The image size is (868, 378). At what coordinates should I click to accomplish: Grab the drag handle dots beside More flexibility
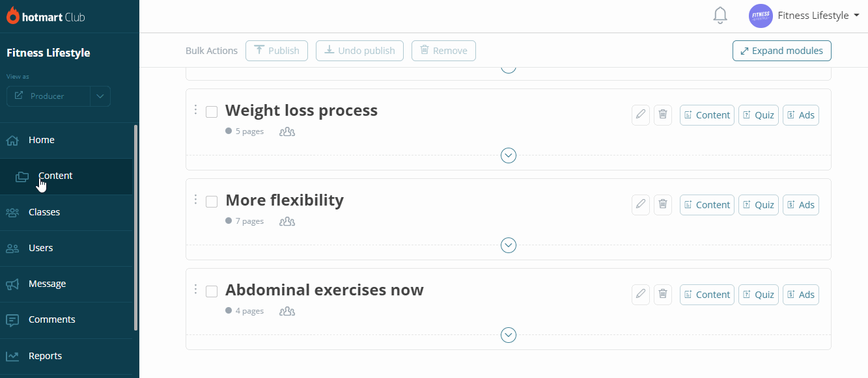point(195,199)
